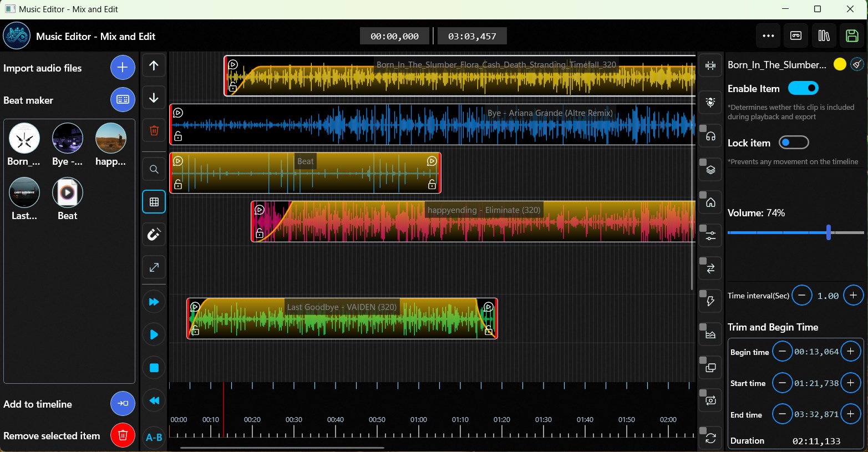Open the zoom search tool on the toolbar

[154, 169]
